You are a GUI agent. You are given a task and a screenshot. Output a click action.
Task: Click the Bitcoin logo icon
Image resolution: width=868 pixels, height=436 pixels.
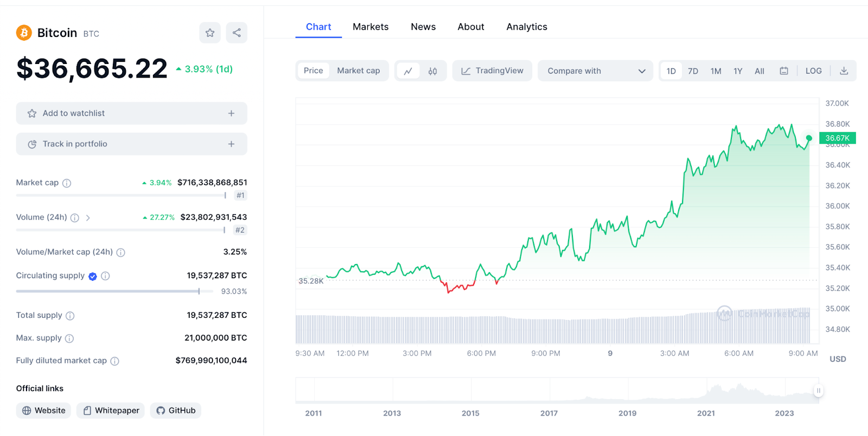pos(24,33)
